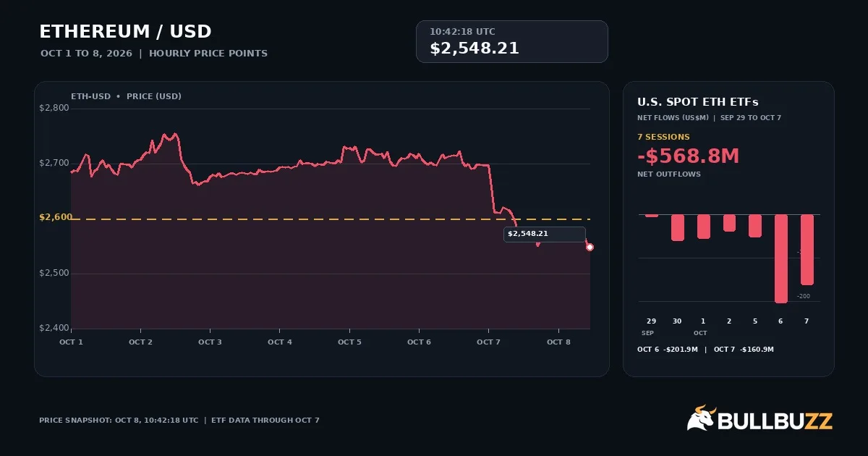Image resolution: width=868 pixels, height=456 pixels.
Task: Click the BullBuzz bull logo icon
Action: 701,418
